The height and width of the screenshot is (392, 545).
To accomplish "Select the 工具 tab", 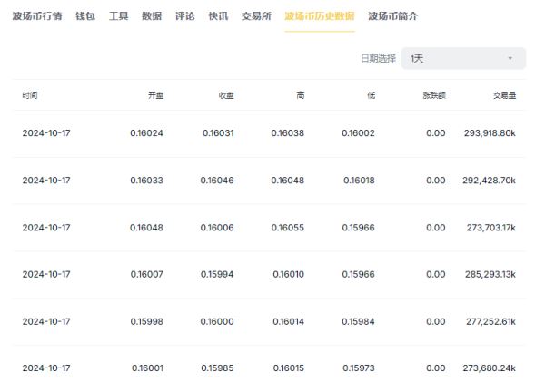I will tap(119, 16).
